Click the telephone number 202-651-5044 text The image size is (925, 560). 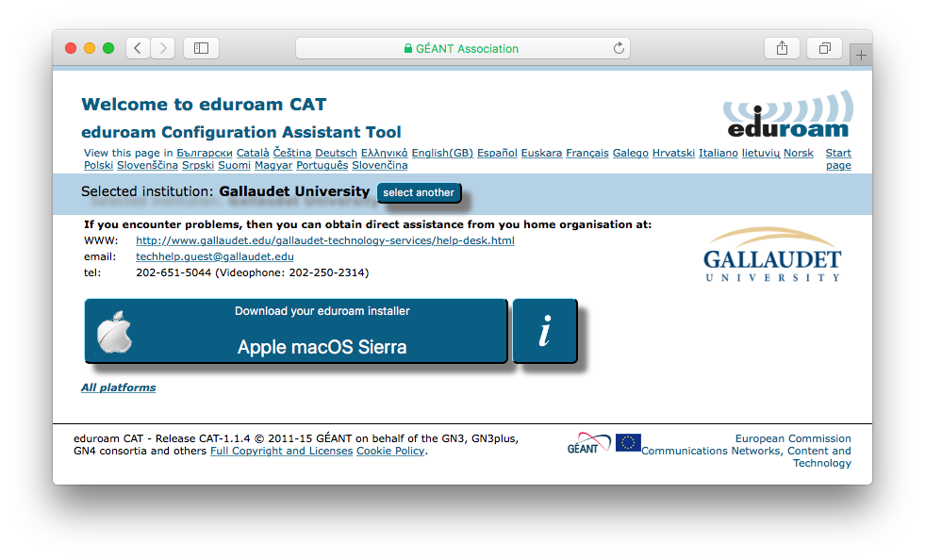click(173, 272)
